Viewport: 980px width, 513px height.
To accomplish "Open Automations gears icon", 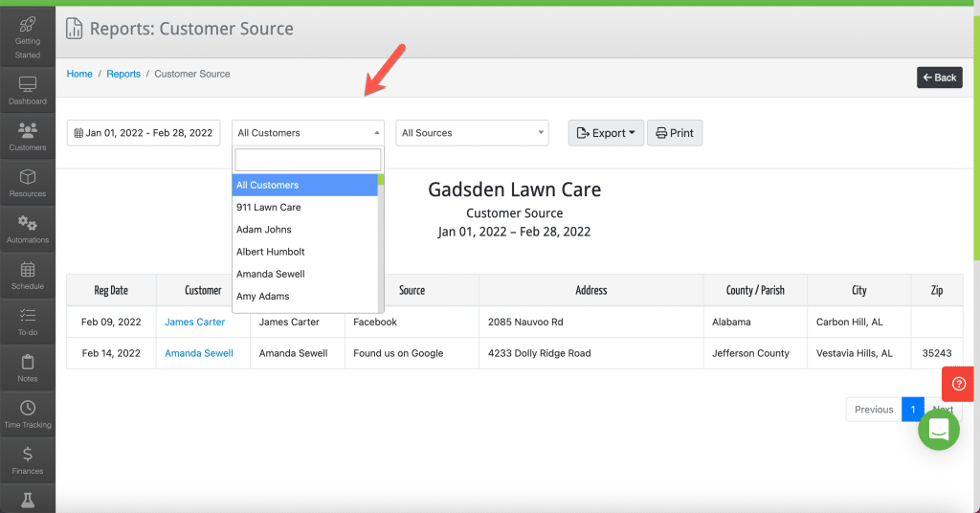I will (28, 223).
